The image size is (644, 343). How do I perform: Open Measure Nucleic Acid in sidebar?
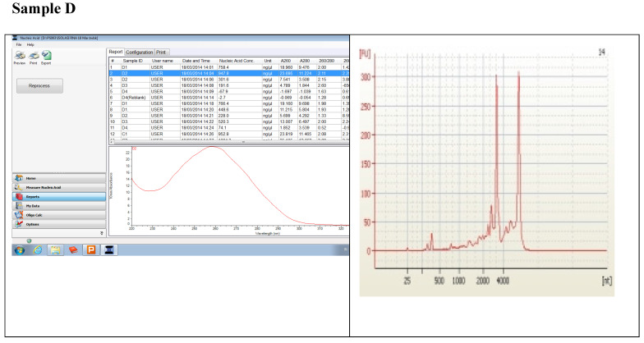(59, 187)
